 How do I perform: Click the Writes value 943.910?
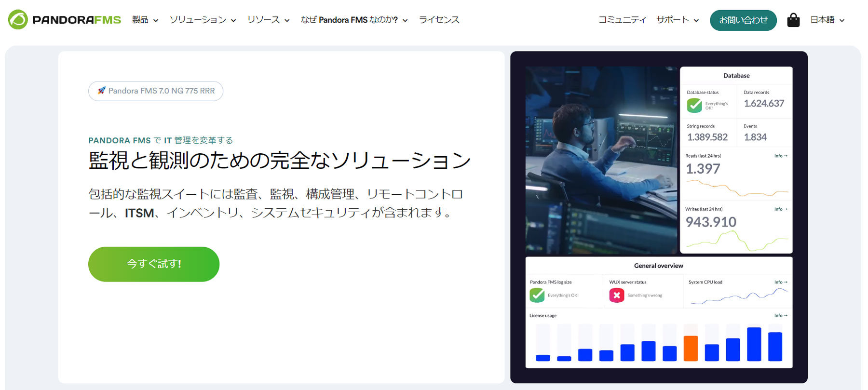[711, 222]
